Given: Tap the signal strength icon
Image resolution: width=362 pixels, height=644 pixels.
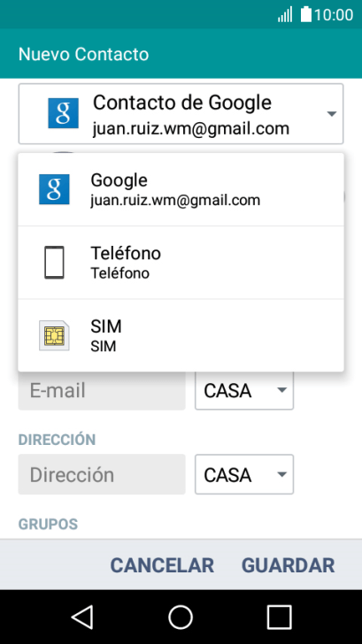Looking at the screenshot, I should coord(285,14).
